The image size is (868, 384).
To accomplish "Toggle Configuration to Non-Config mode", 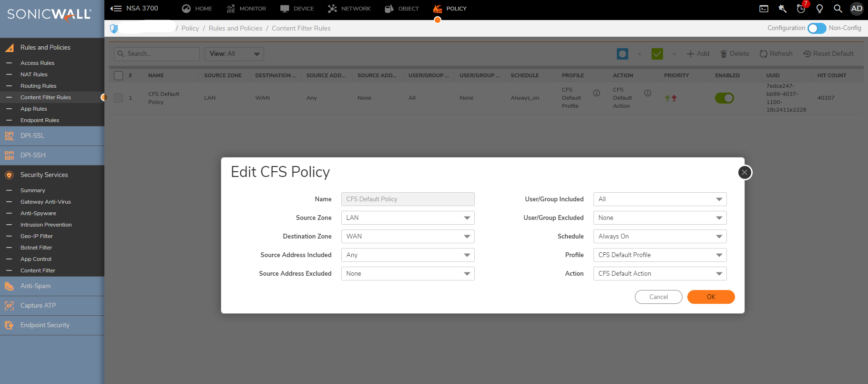I will tap(817, 28).
